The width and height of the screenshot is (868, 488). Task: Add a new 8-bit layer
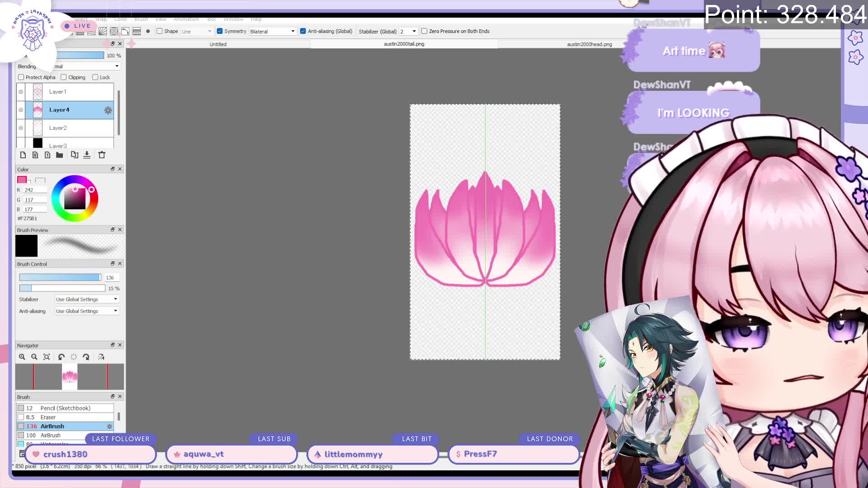click(35, 155)
